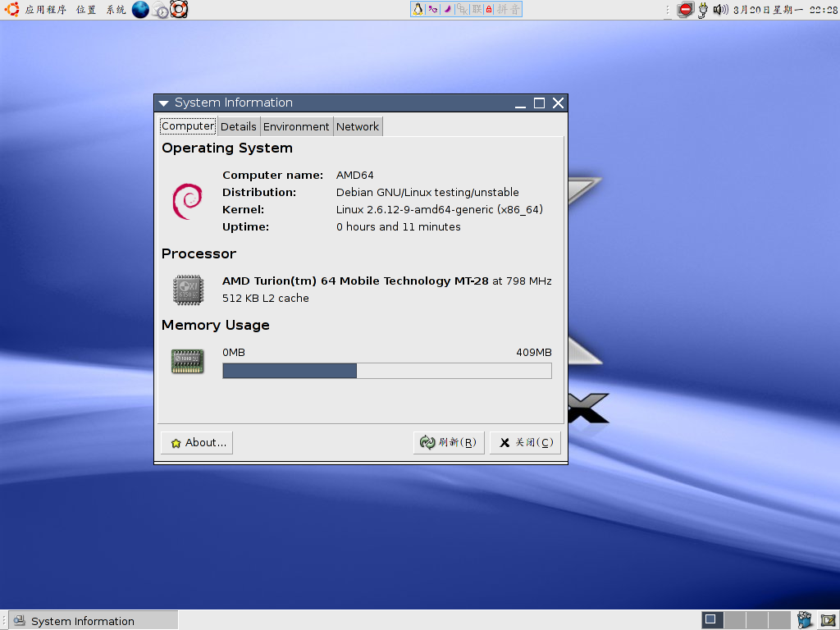Select the 拼音 pinyin input mode

click(509, 9)
